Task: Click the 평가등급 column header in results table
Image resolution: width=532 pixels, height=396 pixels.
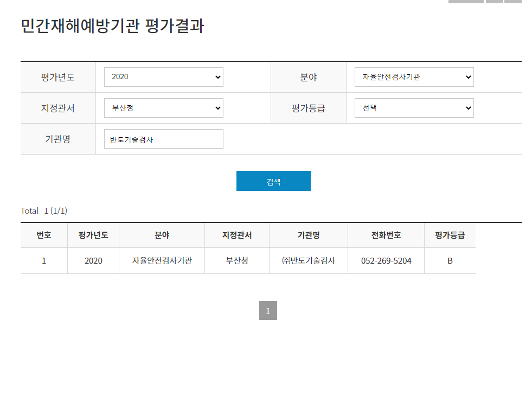Action: (x=450, y=235)
